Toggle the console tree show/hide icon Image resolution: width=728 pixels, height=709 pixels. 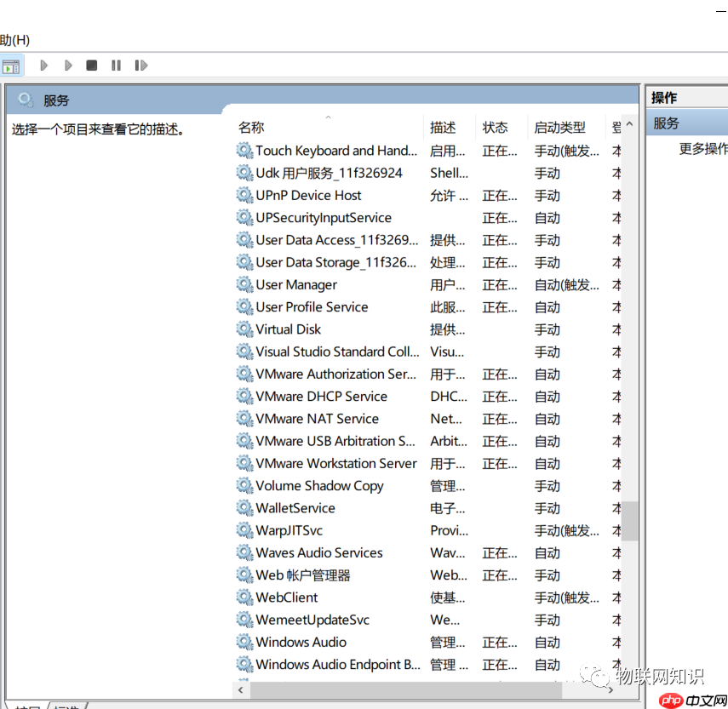coord(13,65)
